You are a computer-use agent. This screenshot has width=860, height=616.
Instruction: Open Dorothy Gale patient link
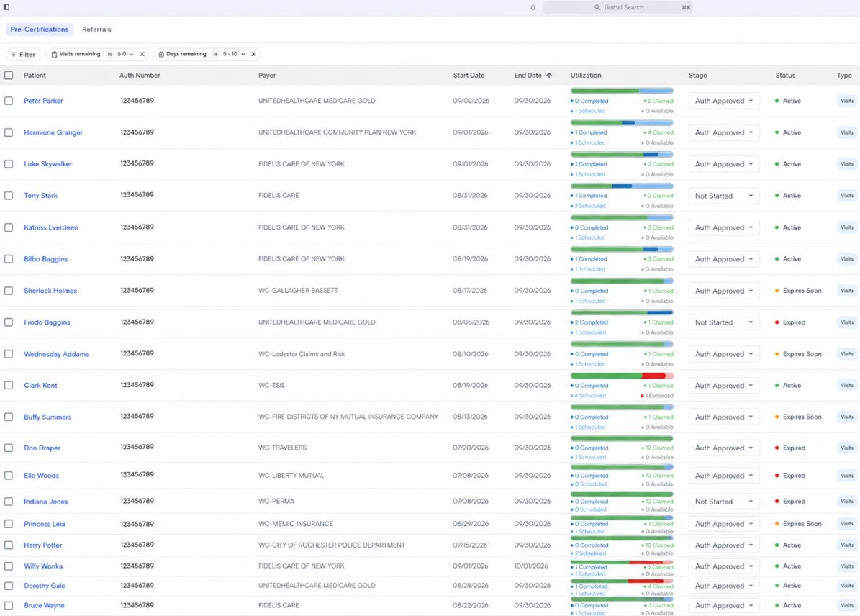(45, 586)
